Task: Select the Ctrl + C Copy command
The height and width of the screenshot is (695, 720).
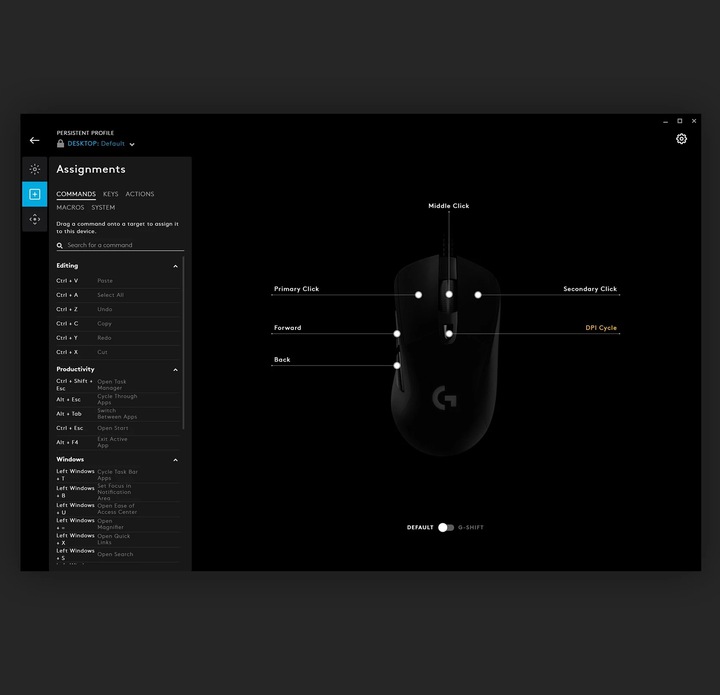Action: coord(118,324)
